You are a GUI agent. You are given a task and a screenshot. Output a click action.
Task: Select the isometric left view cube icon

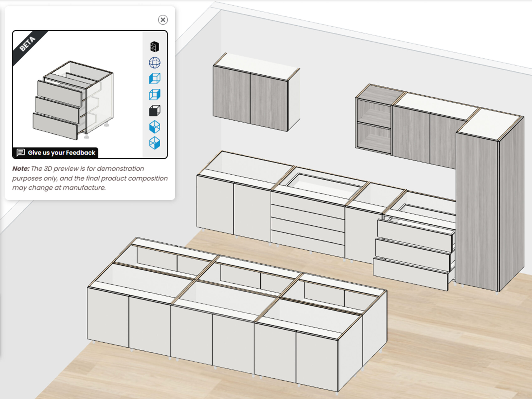(x=155, y=127)
